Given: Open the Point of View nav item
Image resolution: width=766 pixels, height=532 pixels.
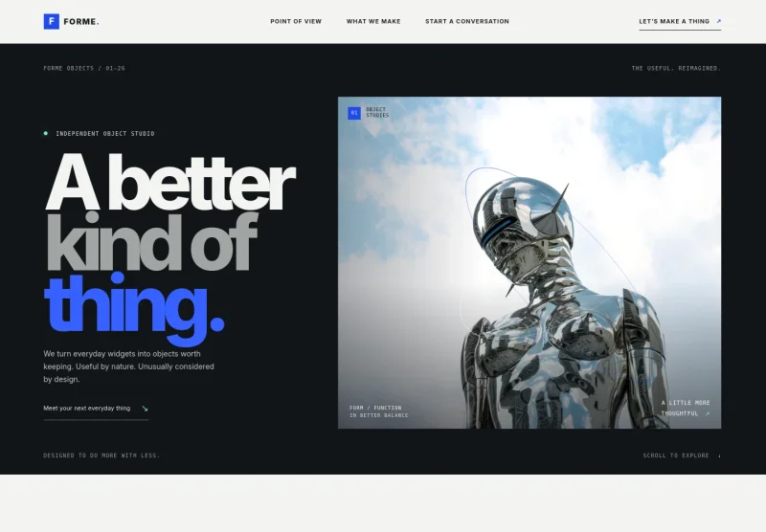Looking at the screenshot, I should [296, 21].
